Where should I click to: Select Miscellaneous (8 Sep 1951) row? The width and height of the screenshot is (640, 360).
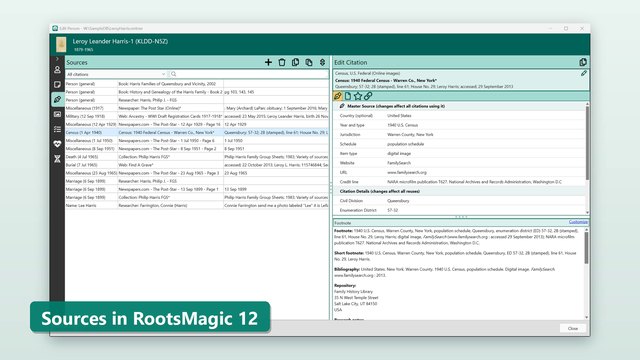(x=197, y=149)
